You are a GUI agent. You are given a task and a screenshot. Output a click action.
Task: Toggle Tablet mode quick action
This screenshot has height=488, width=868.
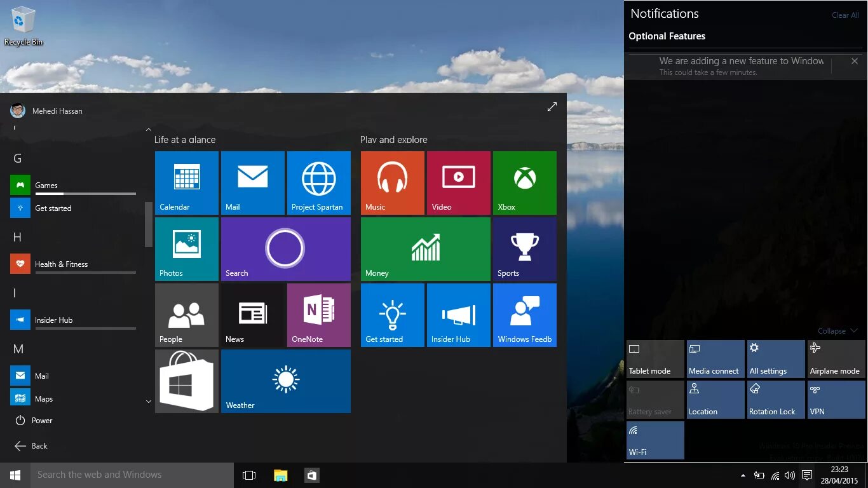coord(655,359)
